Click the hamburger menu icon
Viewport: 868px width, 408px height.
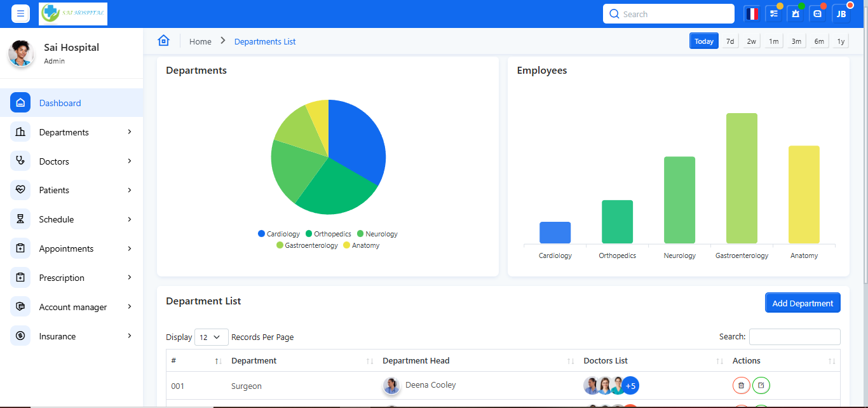click(20, 13)
